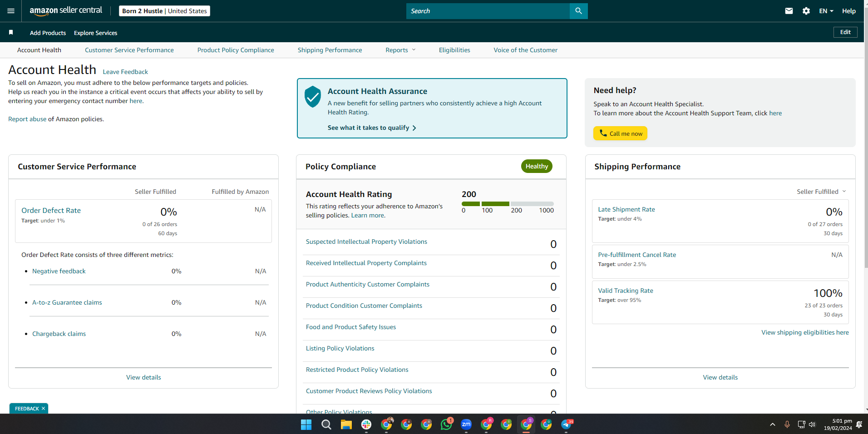Open Product Authenticity Customer Complaints
The image size is (868, 434).
(x=368, y=284)
